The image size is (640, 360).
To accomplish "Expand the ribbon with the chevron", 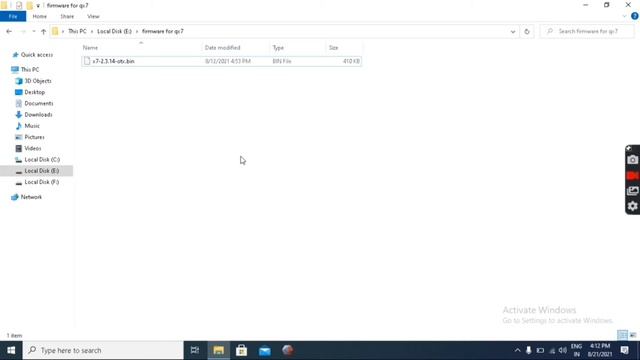I will [x=624, y=16].
